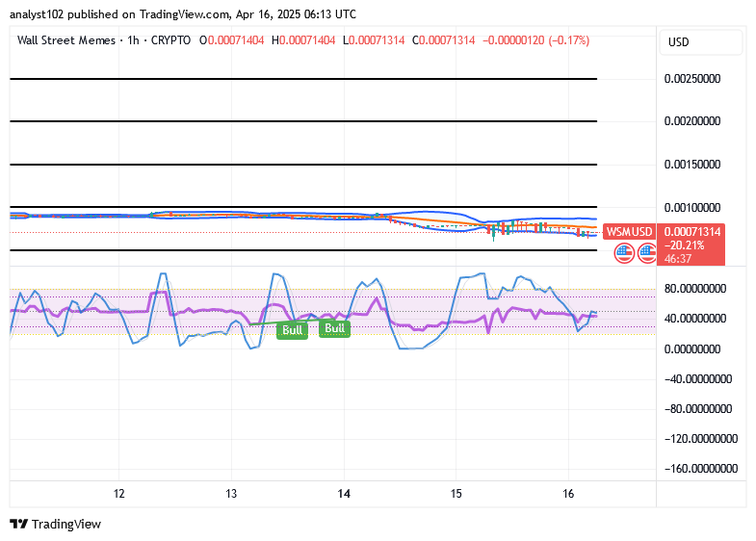The width and height of the screenshot is (756, 541).
Task: Click the 40.00000000 oscillator axis label
Action: [x=695, y=319]
